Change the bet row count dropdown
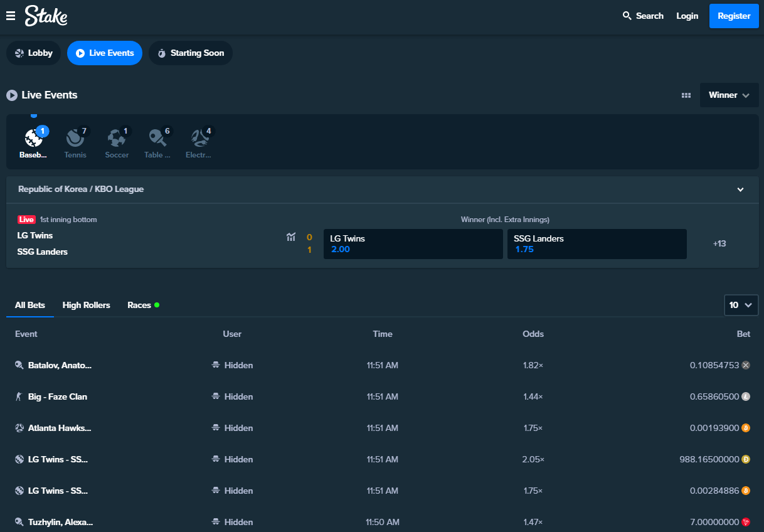 pos(740,305)
